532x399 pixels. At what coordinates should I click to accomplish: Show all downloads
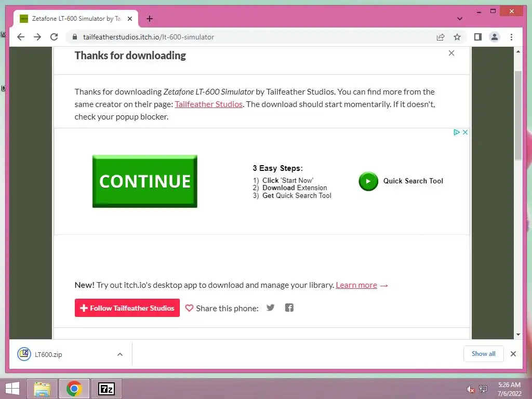[x=484, y=354]
